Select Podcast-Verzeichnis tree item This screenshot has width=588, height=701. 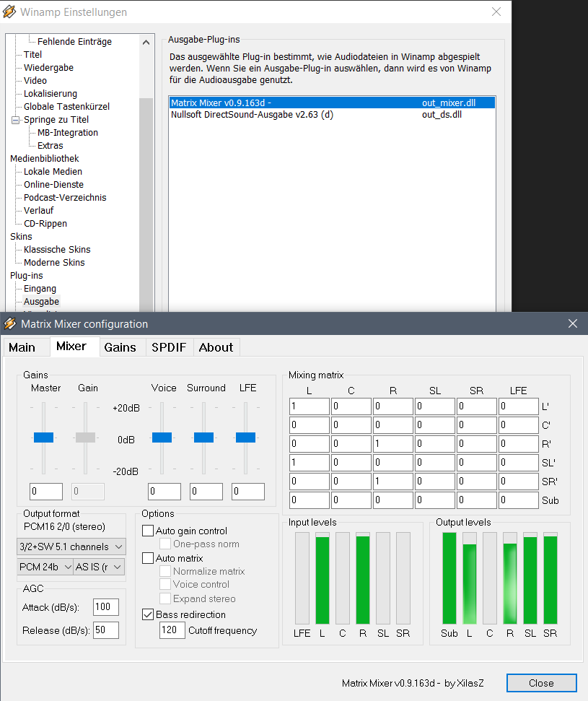point(65,197)
